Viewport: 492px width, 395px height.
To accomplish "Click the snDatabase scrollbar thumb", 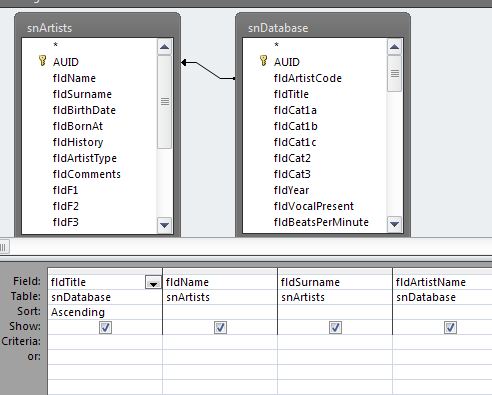I will click(394, 74).
